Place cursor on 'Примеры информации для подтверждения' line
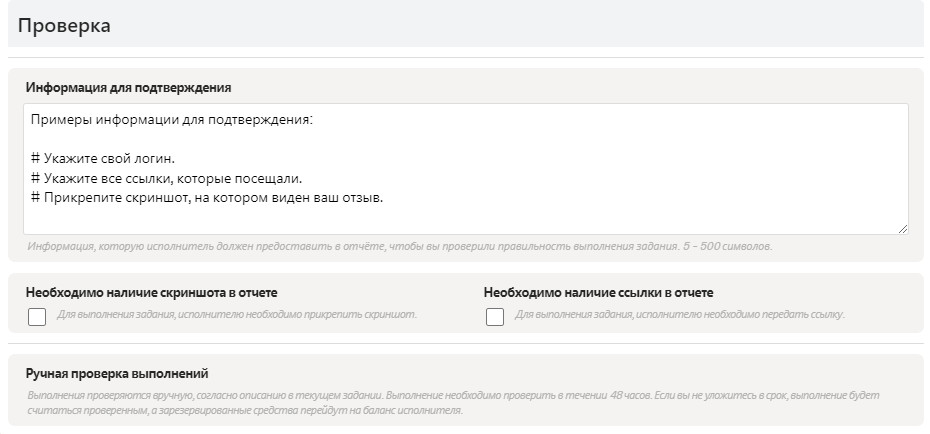 (172, 120)
